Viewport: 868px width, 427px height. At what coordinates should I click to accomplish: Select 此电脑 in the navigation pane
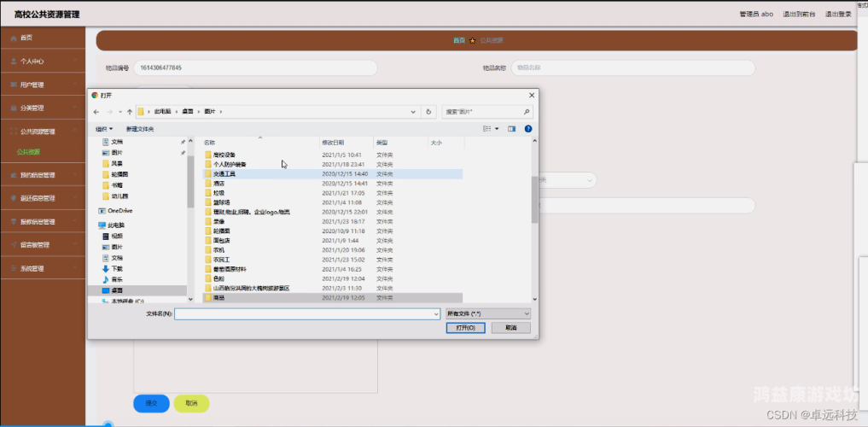[115, 225]
